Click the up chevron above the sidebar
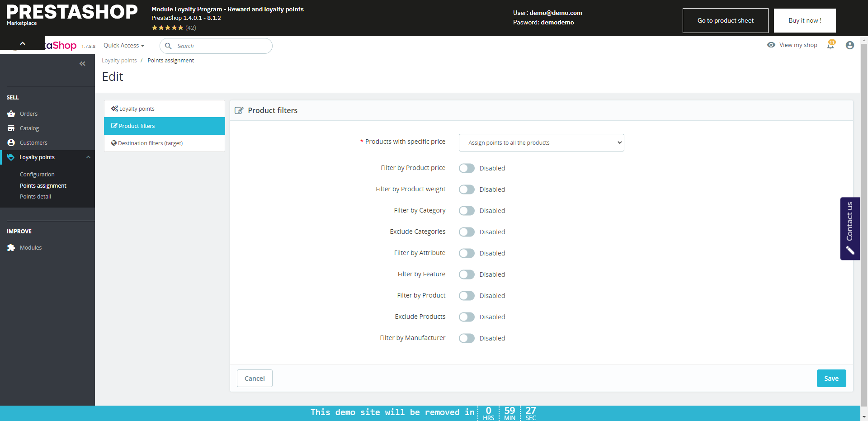Image resolution: width=868 pixels, height=421 pixels. click(x=23, y=43)
